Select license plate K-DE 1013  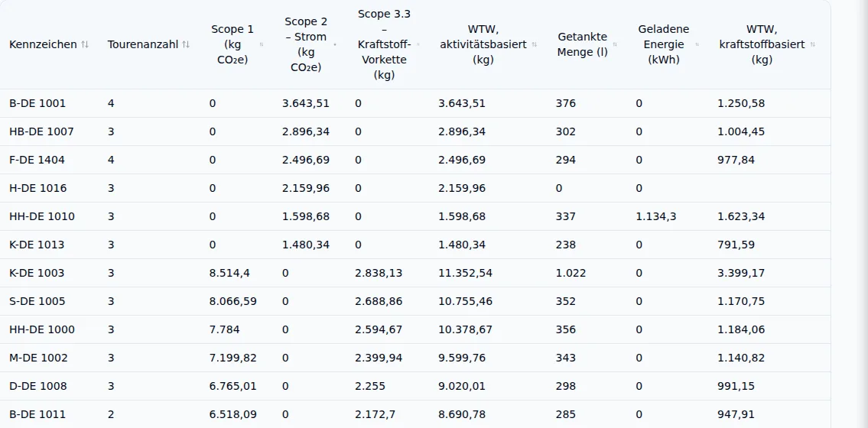[x=37, y=245]
